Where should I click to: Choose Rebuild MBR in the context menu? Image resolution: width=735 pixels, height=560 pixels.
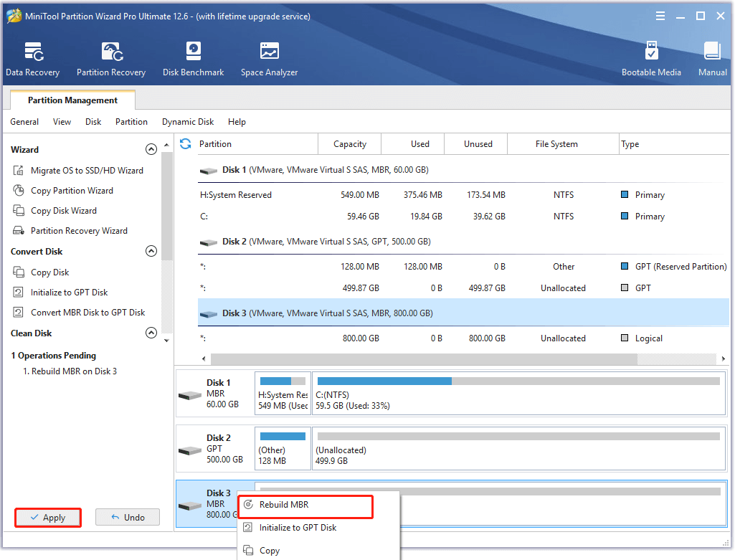(x=305, y=506)
